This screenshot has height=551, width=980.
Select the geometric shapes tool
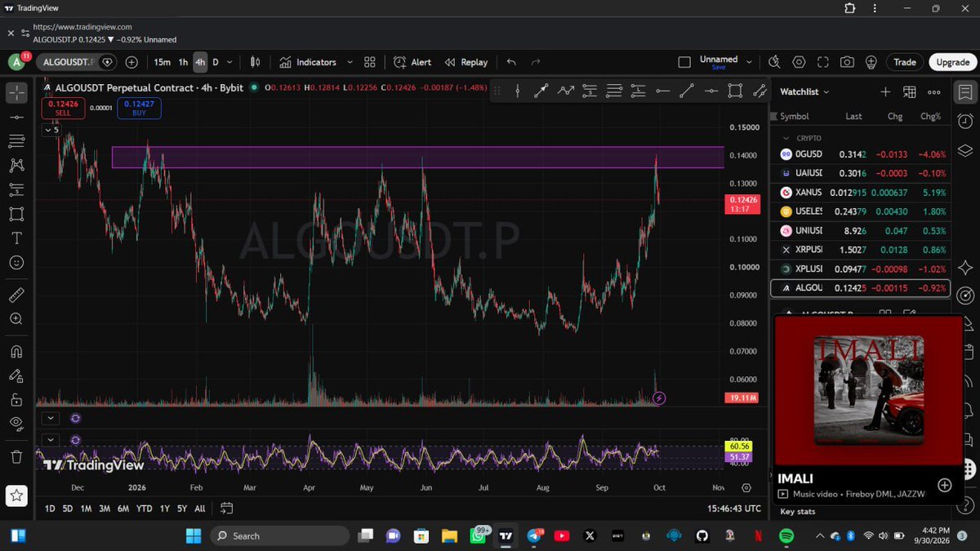(x=16, y=214)
